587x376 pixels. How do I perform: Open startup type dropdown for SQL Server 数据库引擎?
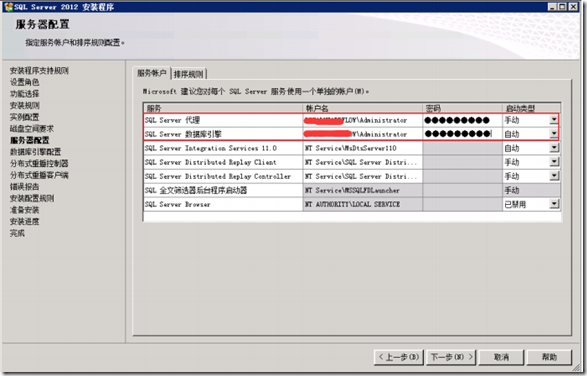click(x=554, y=134)
